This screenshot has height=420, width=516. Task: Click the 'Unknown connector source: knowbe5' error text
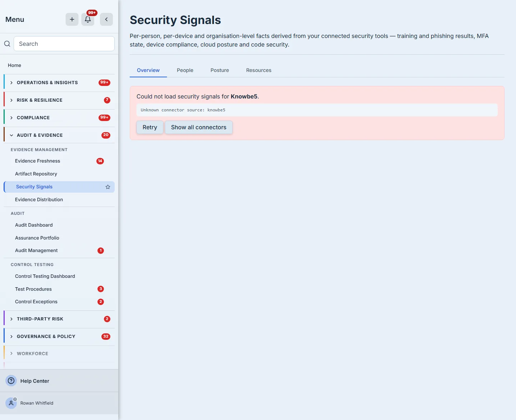pyautogui.click(x=183, y=110)
